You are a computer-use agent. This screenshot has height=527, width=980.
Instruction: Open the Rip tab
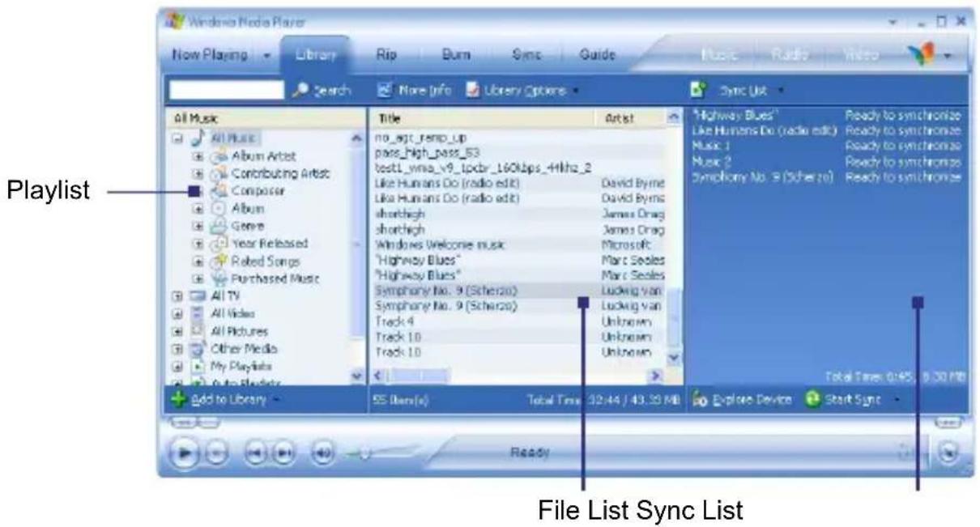coord(386,56)
